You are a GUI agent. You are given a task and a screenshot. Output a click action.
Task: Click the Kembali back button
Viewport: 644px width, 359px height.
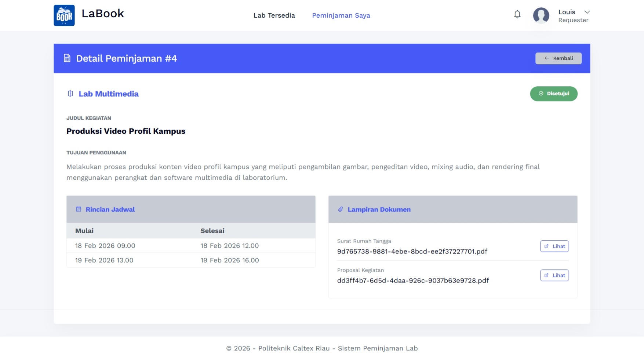(558, 58)
